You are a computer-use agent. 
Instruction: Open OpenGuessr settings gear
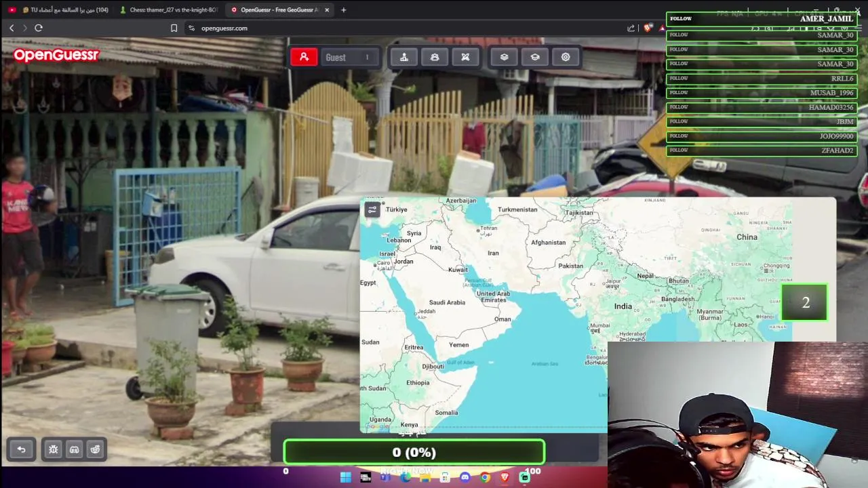click(x=566, y=57)
